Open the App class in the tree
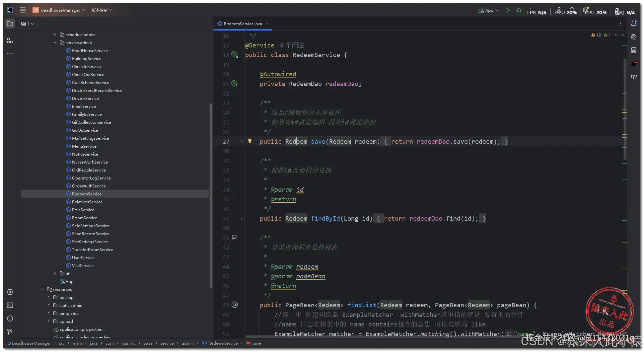Screen dimensions: 644x352 [x=69, y=281]
